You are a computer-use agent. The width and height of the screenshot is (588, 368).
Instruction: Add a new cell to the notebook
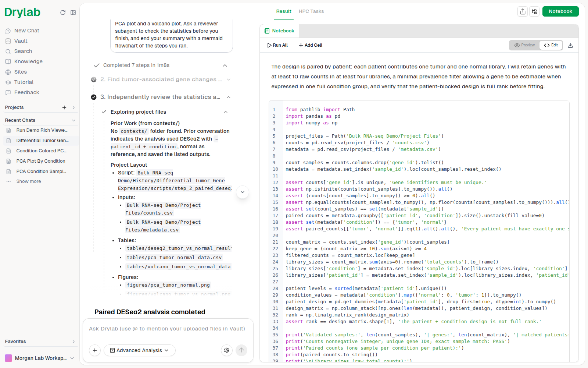click(x=311, y=45)
